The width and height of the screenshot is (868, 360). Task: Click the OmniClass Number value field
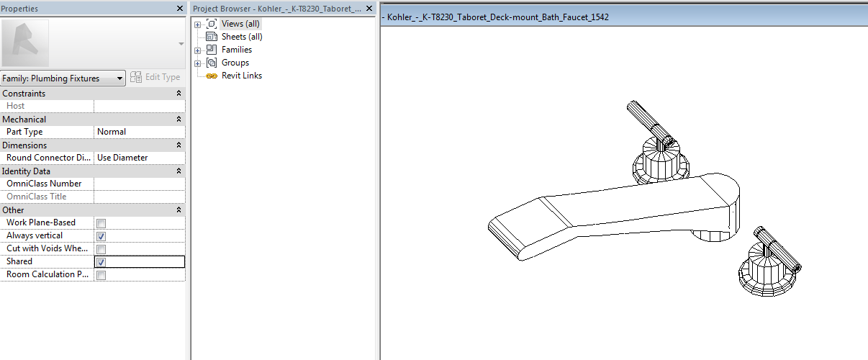point(140,184)
